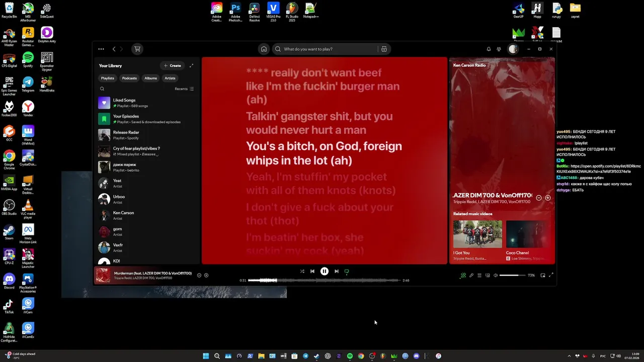Search within Your Library
The width and height of the screenshot is (644, 362).
click(102, 89)
